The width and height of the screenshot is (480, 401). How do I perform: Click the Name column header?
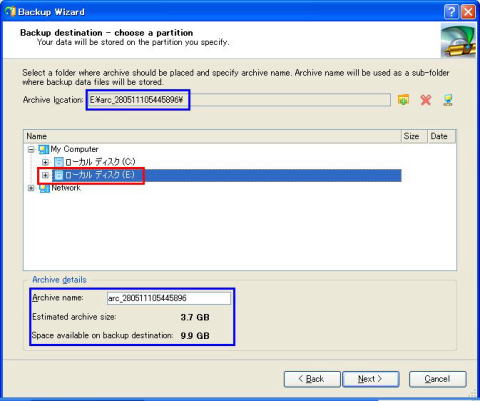212,136
